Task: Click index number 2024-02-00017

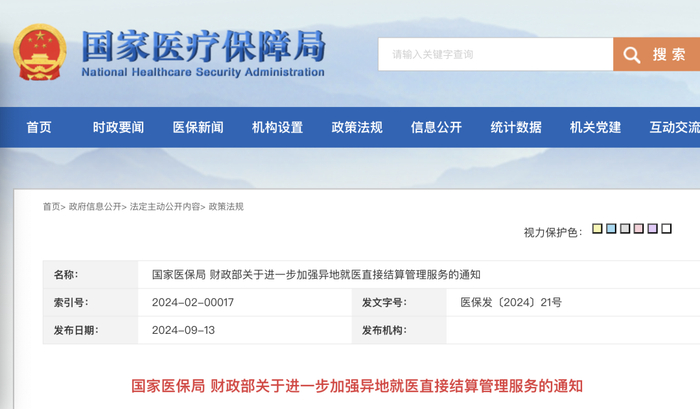Action: pos(193,302)
